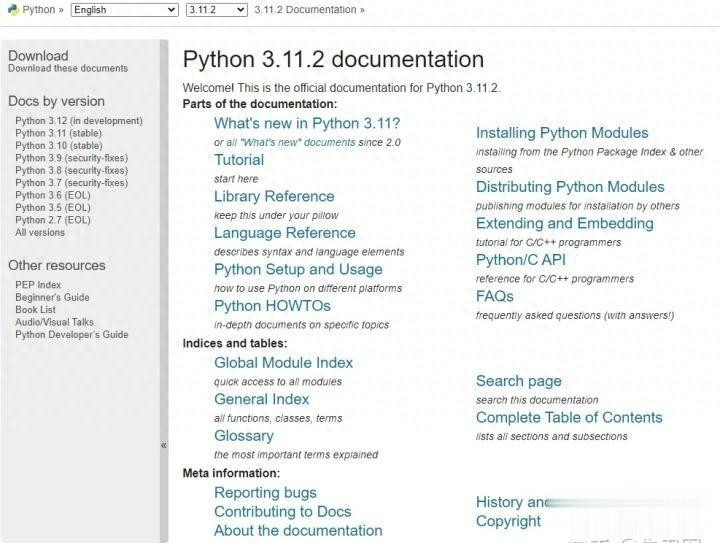The image size is (720, 543).
Task: Collapse the sidebar with the « button
Action: (x=164, y=445)
